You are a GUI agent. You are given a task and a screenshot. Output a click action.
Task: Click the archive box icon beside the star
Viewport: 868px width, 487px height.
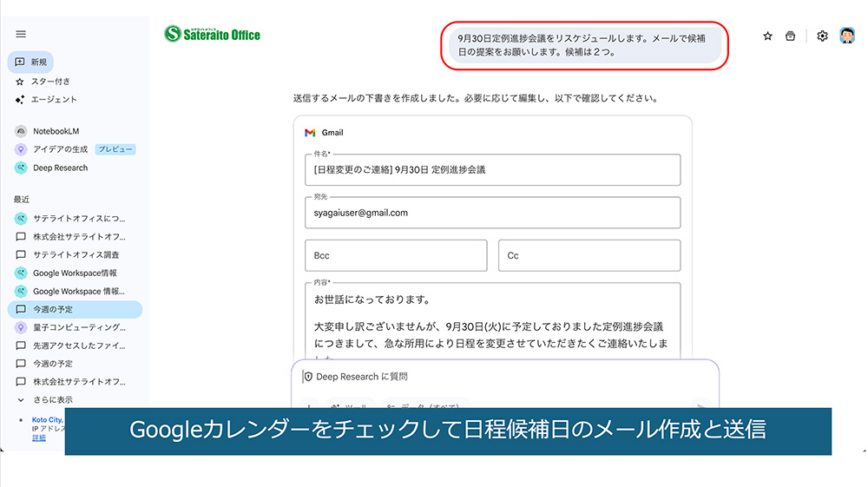(790, 36)
